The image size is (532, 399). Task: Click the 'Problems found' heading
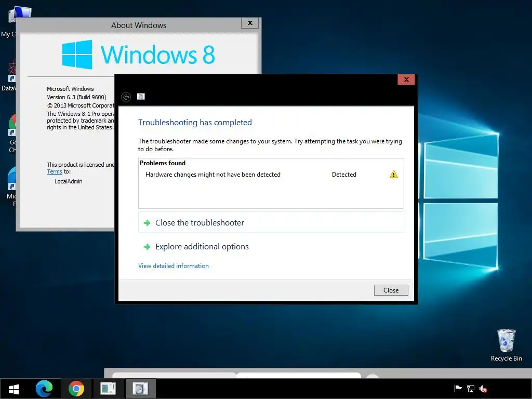click(x=163, y=163)
